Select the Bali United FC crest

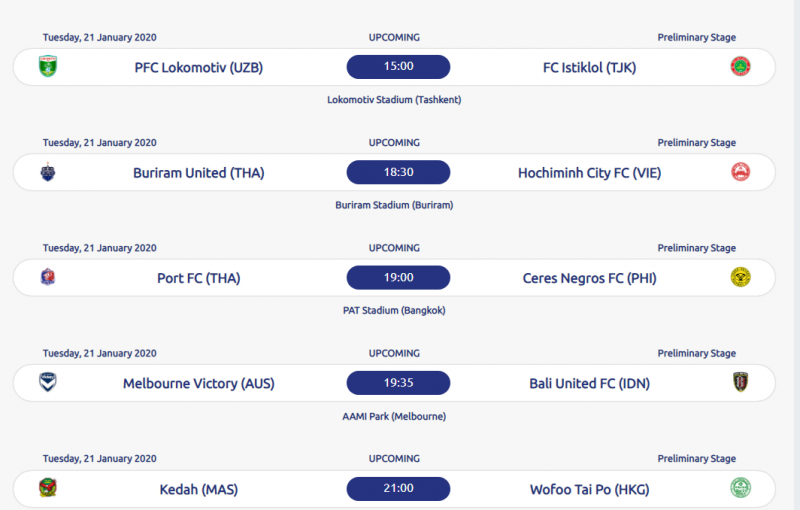(740, 382)
